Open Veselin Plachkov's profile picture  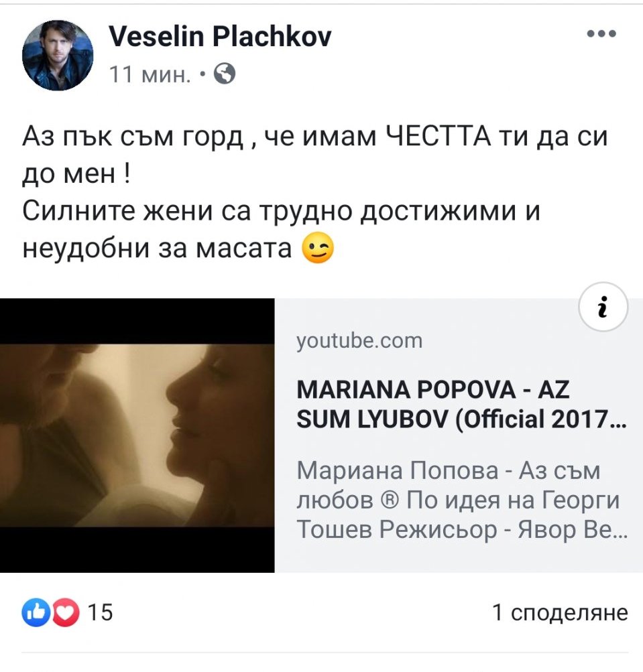(x=58, y=56)
